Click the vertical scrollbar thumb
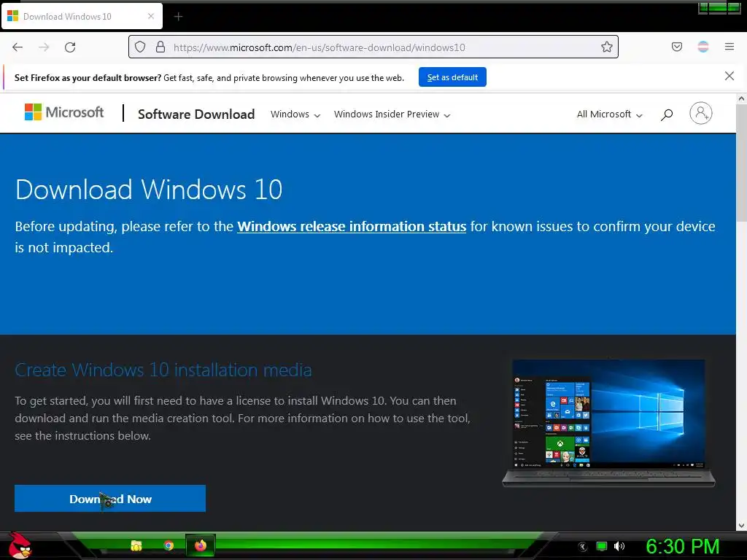Screen dimensions: 747x560 (x=741, y=163)
